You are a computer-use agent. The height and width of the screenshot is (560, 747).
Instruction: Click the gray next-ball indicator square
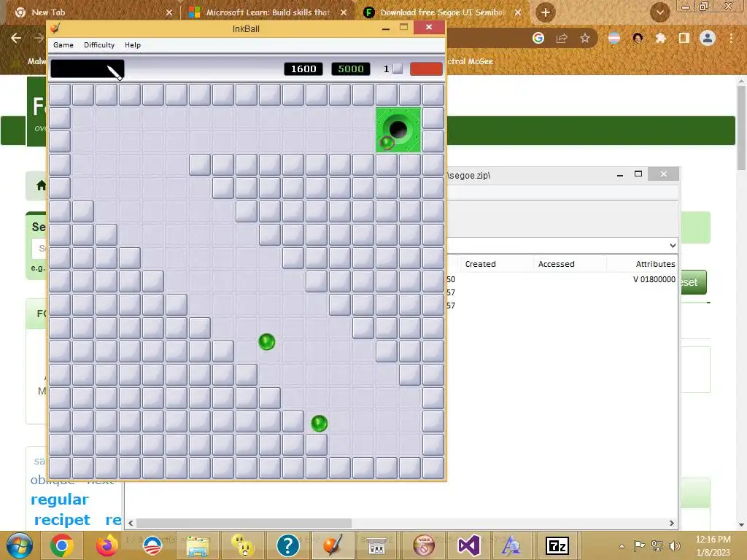[x=398, y=69]
